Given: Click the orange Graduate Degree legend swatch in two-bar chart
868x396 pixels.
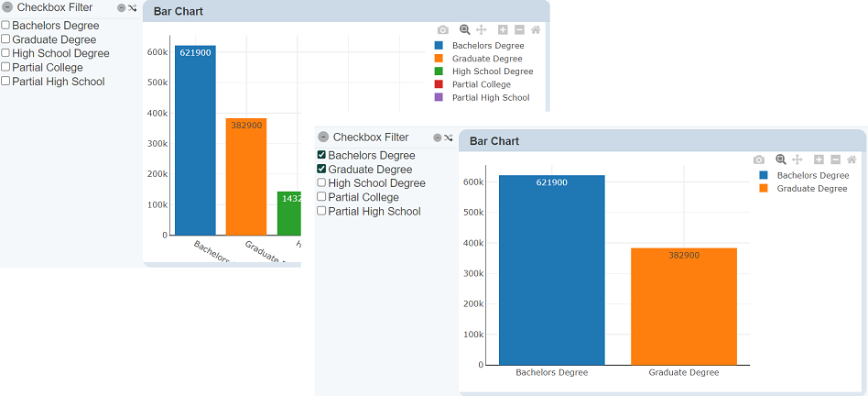Looking at the screenshot, I should tap(765, 188).
